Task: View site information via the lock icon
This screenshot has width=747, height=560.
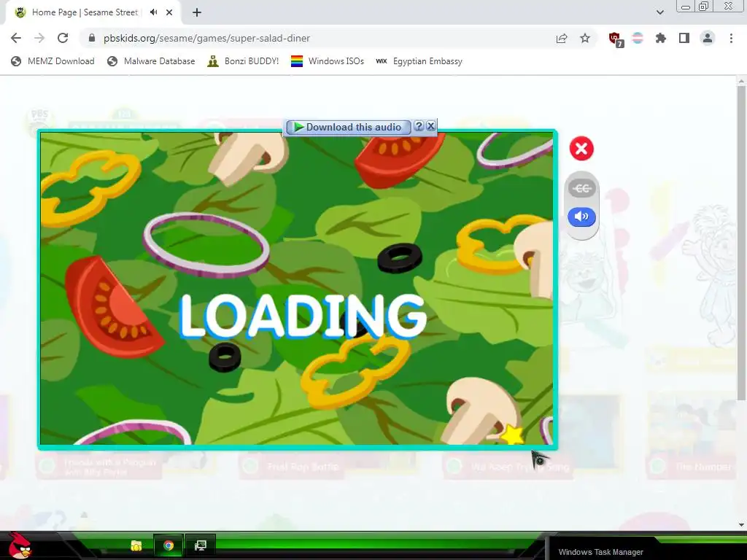Action: (92, 38)
